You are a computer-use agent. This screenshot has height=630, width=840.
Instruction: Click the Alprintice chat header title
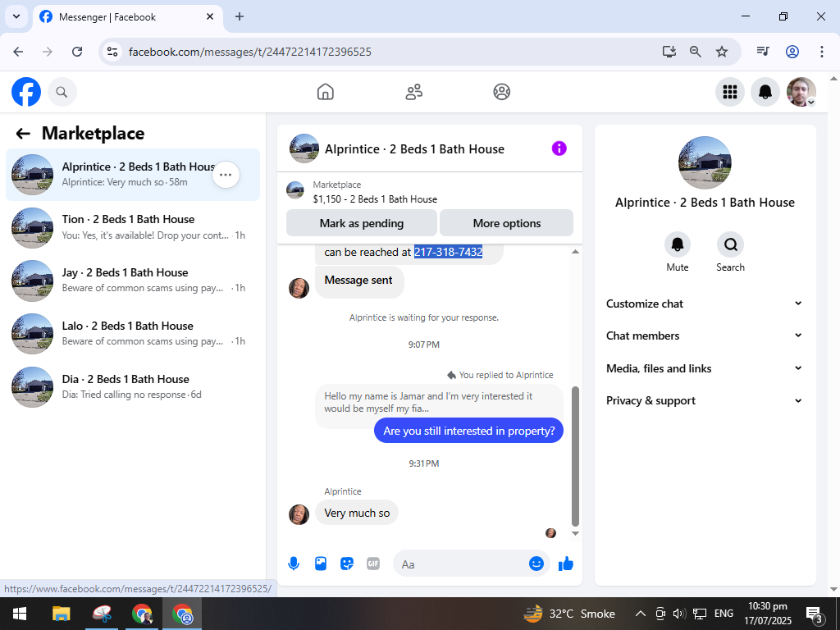pos(414,149)
